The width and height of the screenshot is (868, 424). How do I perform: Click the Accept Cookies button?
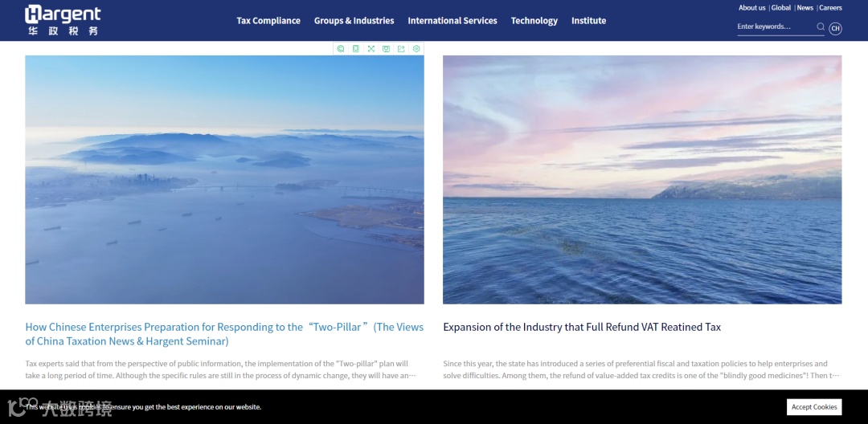tap(814, 407)
